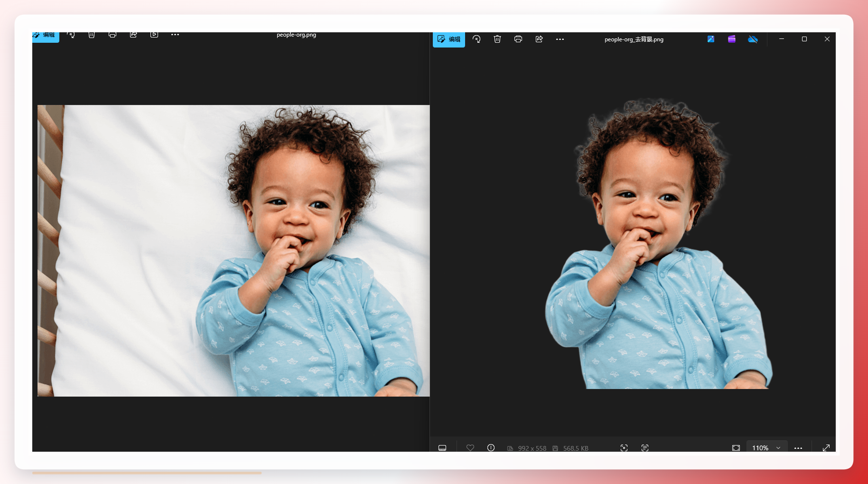The height and width of the screenshot is (484, 868).
Task: Open the status bar more options ellipsis
Action: tap(798, 448)
